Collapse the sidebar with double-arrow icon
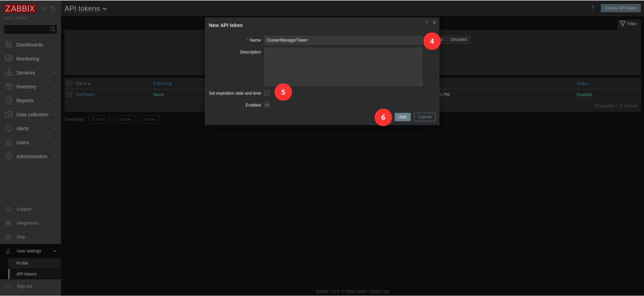Screen dimensions: 644x296 [x=44, y=8]
